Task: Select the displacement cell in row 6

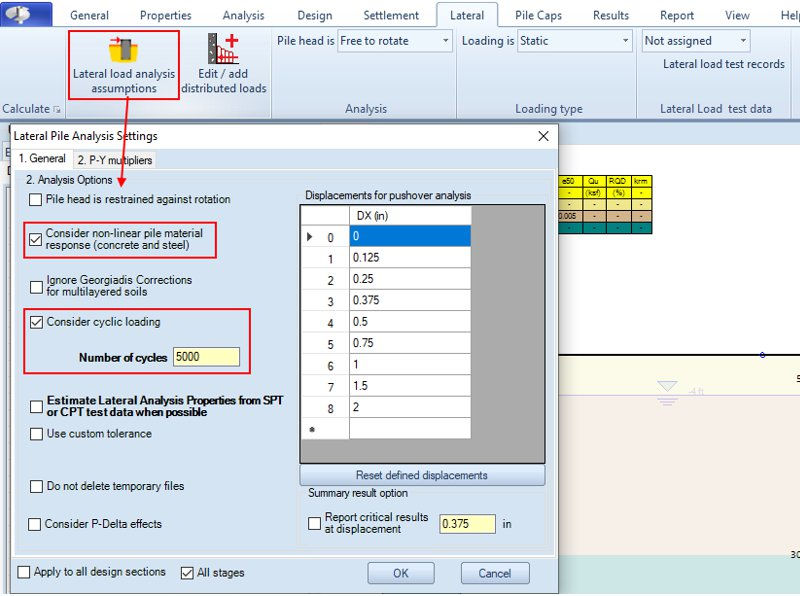Action: pyautogui.click(x=410, y=365)
